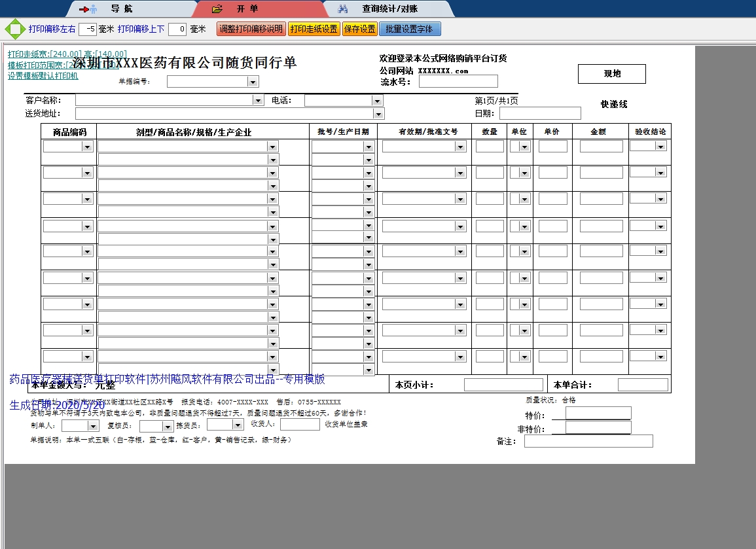
Task: Click the 调整打印偏移说明 button
Action: pos(251,29)
